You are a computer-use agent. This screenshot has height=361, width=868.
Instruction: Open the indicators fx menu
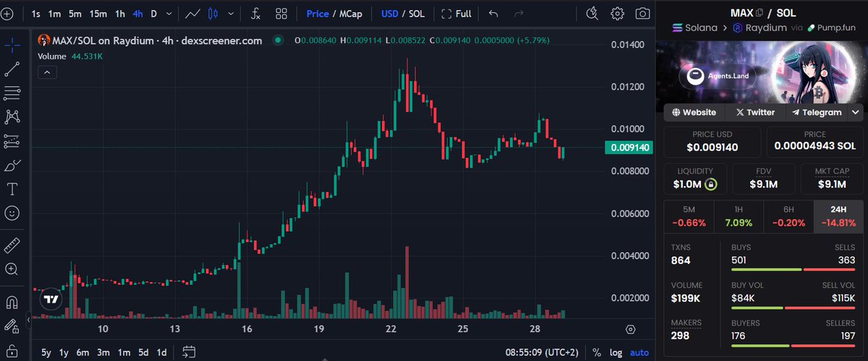255,14
